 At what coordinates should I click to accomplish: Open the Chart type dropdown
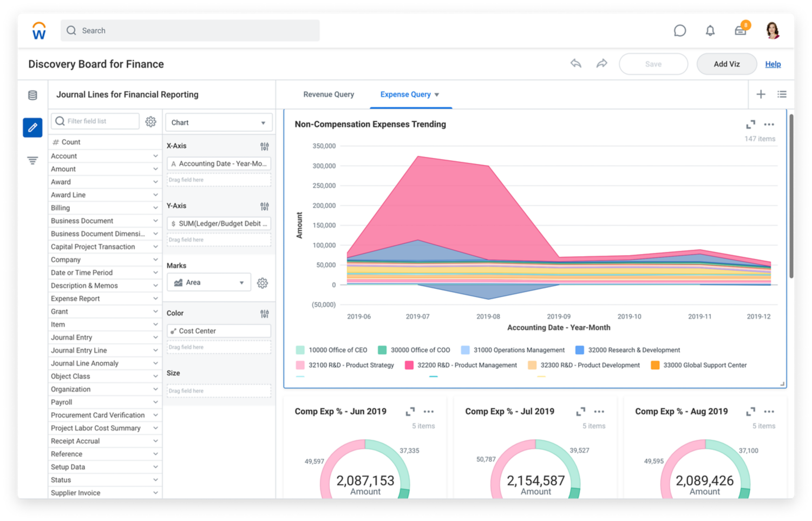tap(219, 122)
